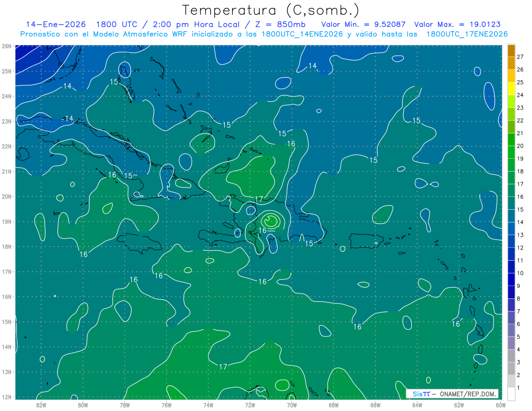Click the '24N' latitude axis label
The width and height of the screenshot is (532, 411).
[x=7, y=96]
